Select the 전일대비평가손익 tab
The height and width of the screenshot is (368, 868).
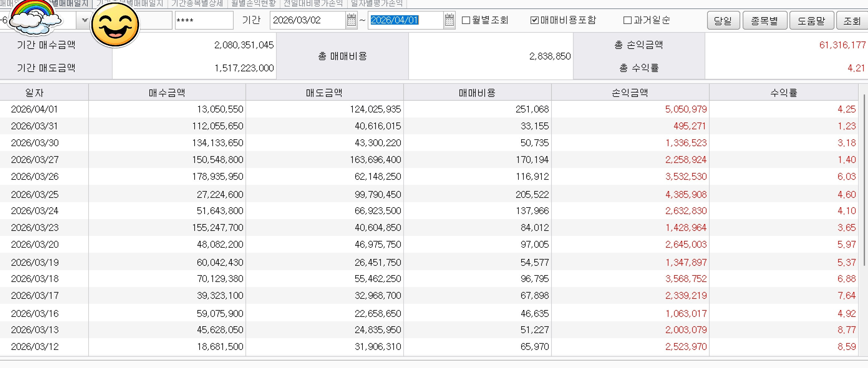tap(313, 4)
